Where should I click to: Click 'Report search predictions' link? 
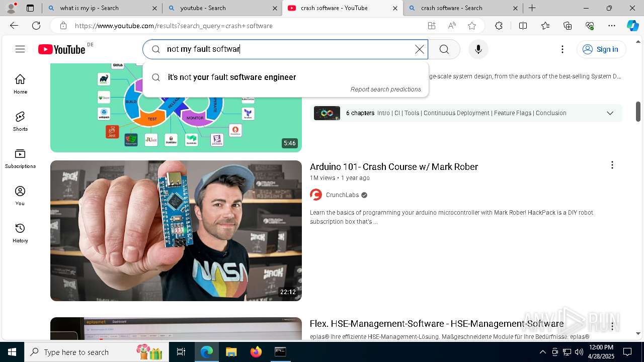click(x=385, y=89)
